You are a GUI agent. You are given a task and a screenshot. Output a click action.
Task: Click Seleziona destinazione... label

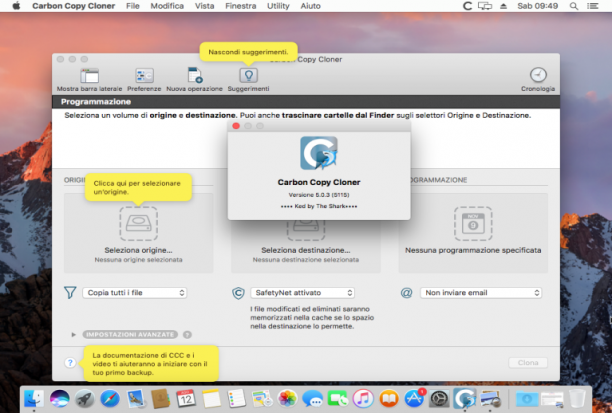pos(306,250)
